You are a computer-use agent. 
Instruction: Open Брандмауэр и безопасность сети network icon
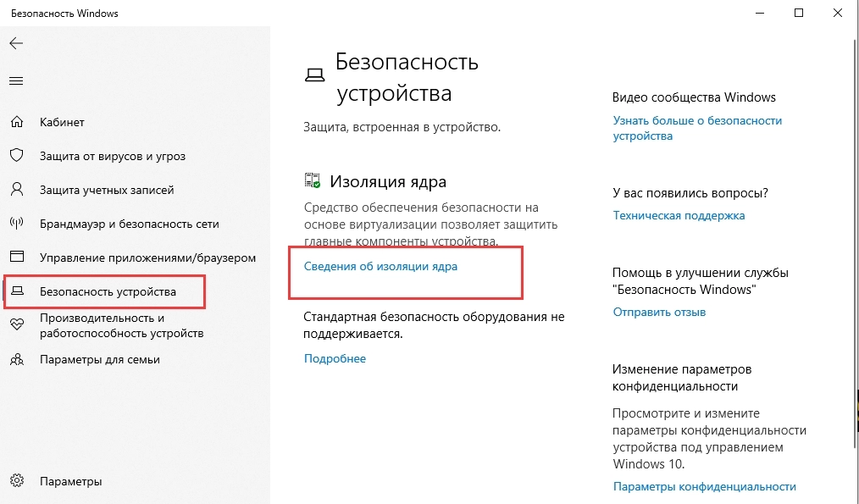click(15, 223)
